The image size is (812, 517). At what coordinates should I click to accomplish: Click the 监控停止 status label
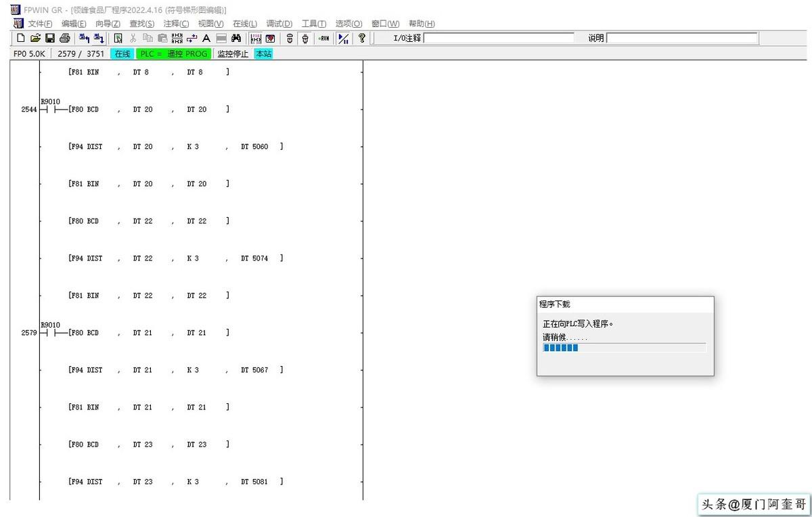(233, 54)
